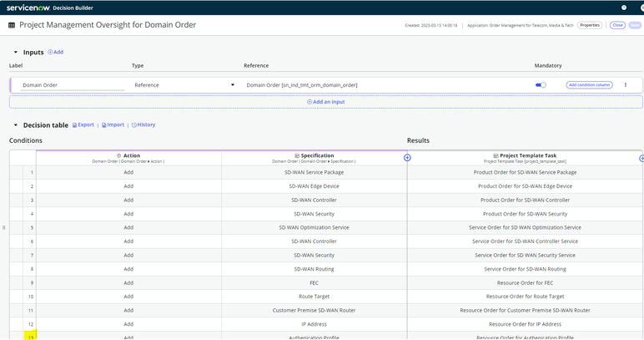Click 'Product Order for SD-WAN Service Package' result

525,172
